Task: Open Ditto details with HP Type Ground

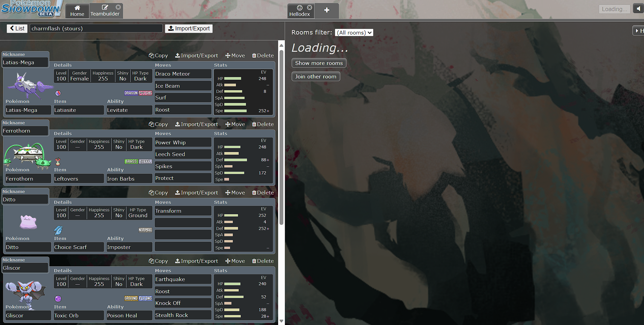Action: click(x=103, y=213)
